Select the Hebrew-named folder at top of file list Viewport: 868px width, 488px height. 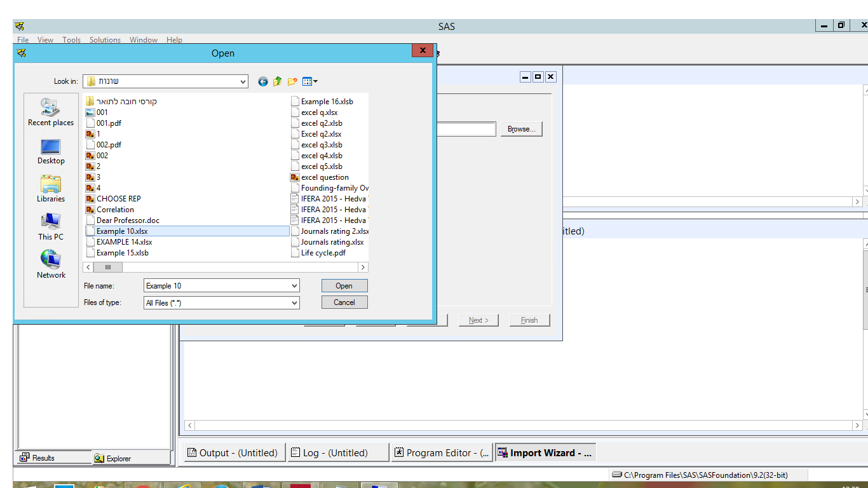tap(121, 102)
